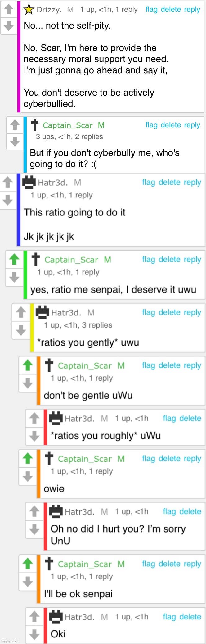Viewport: 206px width, 644px height.
Task: Downvote Drizzy's moral support comment
Action: [9, 26]
